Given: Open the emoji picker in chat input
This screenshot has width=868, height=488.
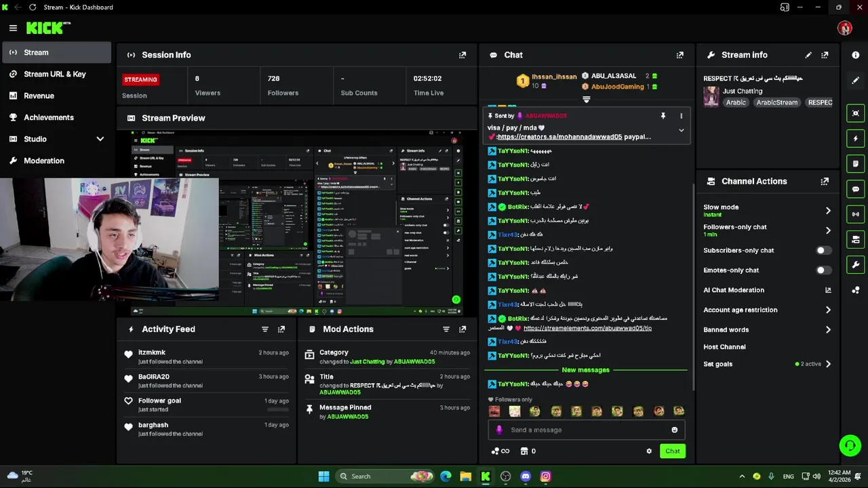Looking at the screenshot, I should (674, 430).
